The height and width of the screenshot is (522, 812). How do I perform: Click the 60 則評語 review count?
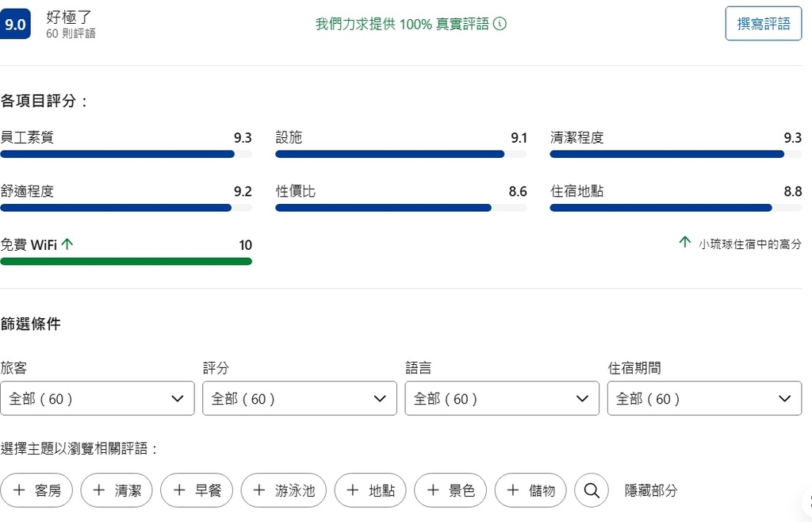pos(71,34)
